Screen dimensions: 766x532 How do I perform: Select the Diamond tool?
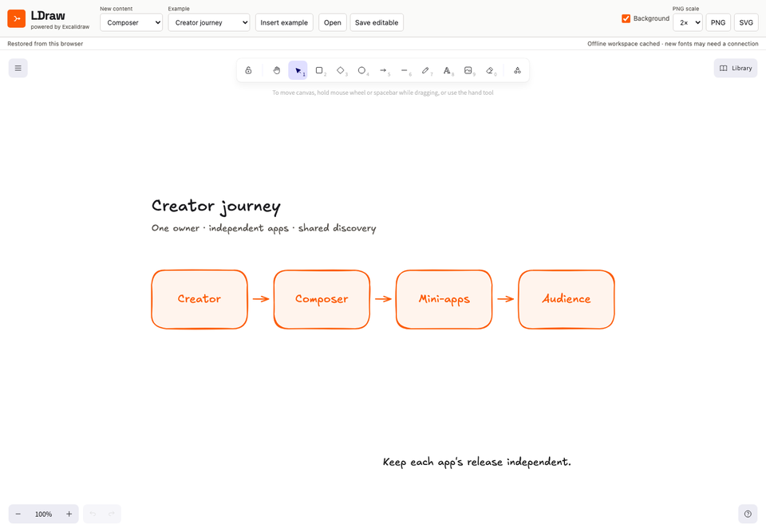click(341, 70)
